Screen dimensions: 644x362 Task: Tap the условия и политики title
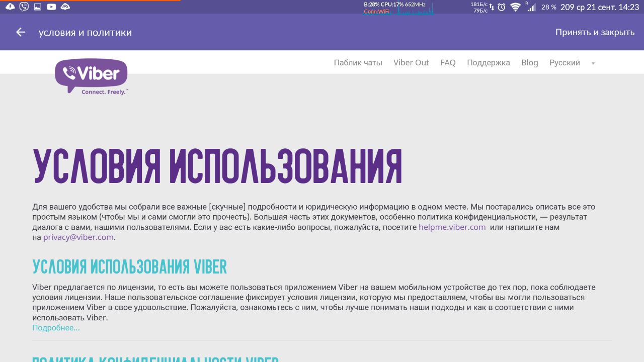85,33
